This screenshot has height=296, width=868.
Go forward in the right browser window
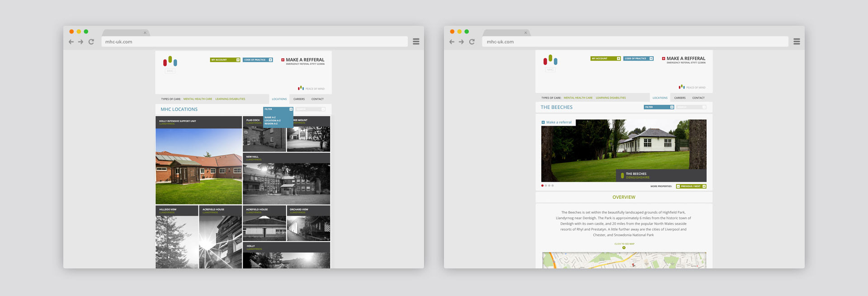point(462,42)
